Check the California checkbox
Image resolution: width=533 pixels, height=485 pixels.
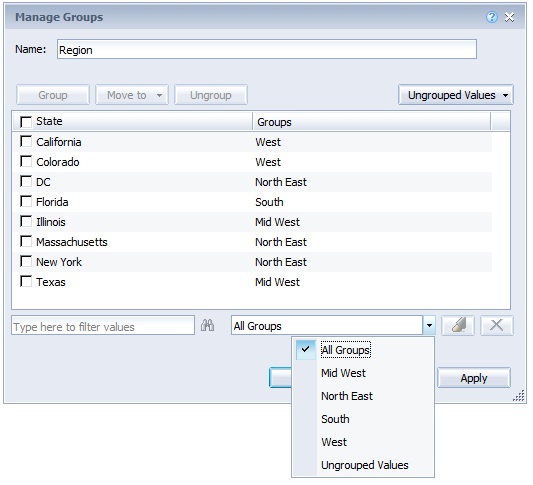pos(26,141)
